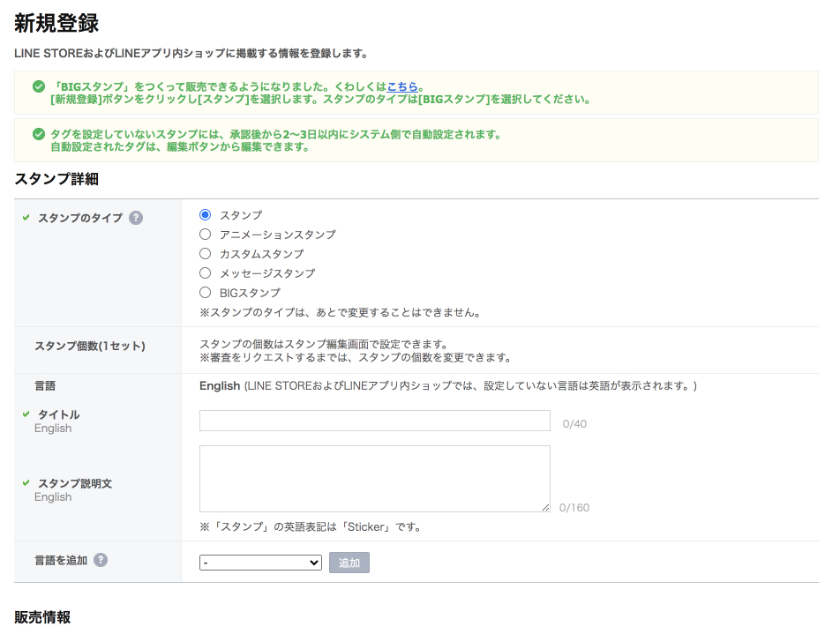Image resolution: width=840 pixels, height=634 pixels.
Task: Click the タイトル field label
Action: click(x=59, y=414)
